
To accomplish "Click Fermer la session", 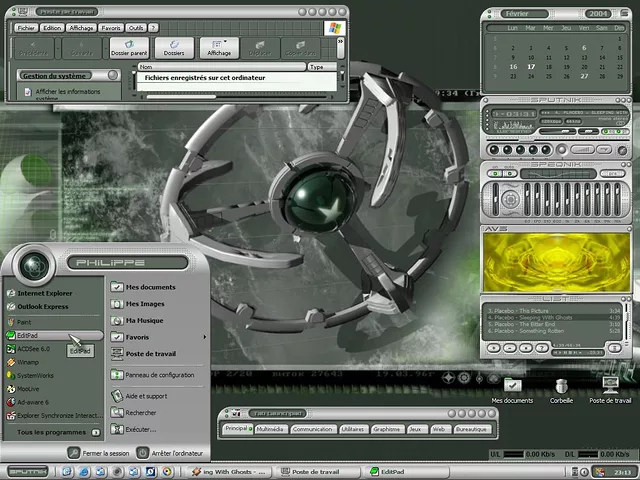I will pyautogui.click(x=104, y=453).
